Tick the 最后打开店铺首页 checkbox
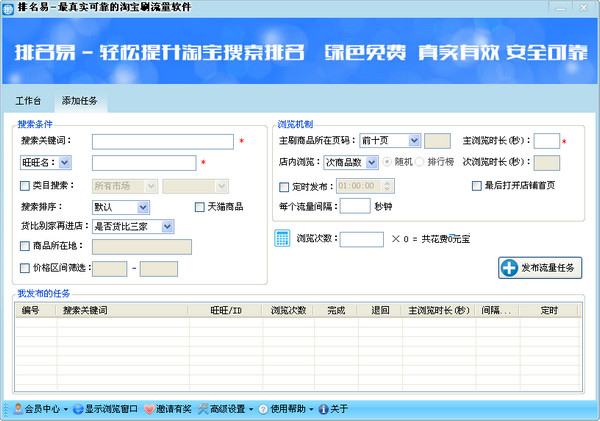The image size is (600, 421). tap(477, 186)
